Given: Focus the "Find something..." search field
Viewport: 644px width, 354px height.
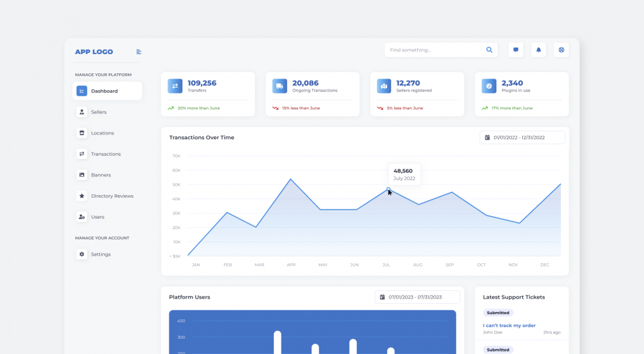Looking at the screenshot, I should [435, 50].
